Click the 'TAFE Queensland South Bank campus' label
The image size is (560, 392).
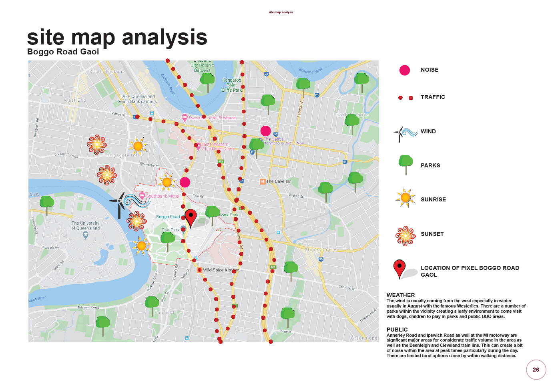137,99
